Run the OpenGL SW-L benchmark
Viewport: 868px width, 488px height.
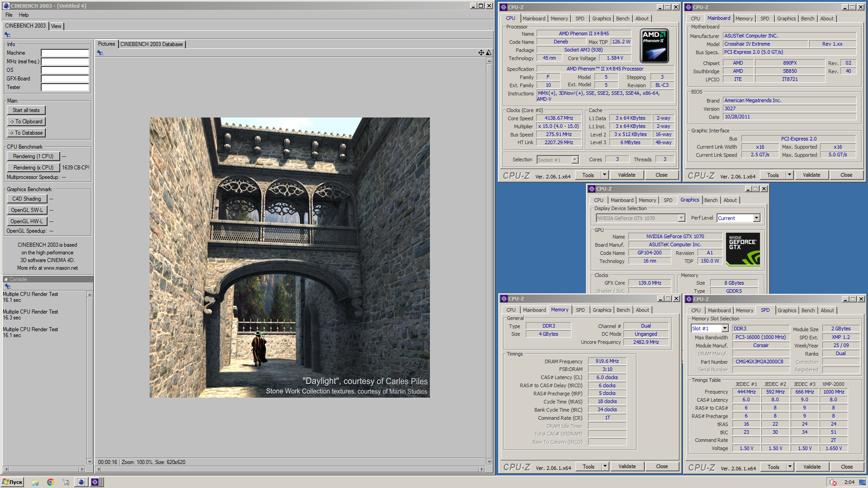click(x=27, y=210)
